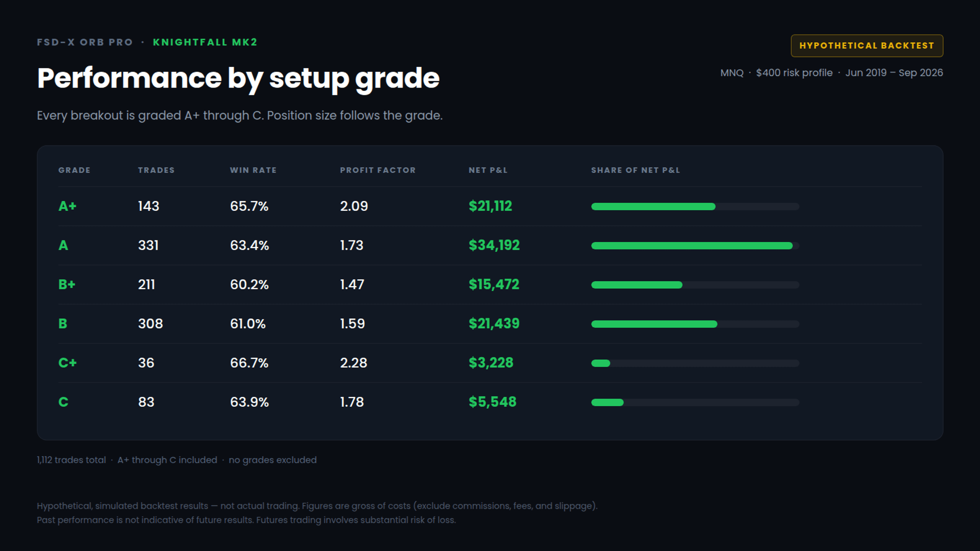Click the FSD-X ORB PRO heading
The image size is (980, 551).
point(85,42)
